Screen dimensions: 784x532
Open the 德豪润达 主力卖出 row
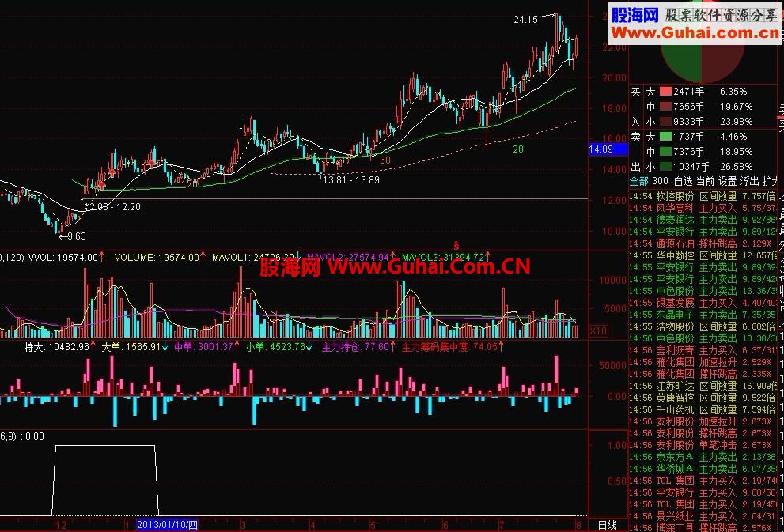pyautogui.click(x=702, y=221)
